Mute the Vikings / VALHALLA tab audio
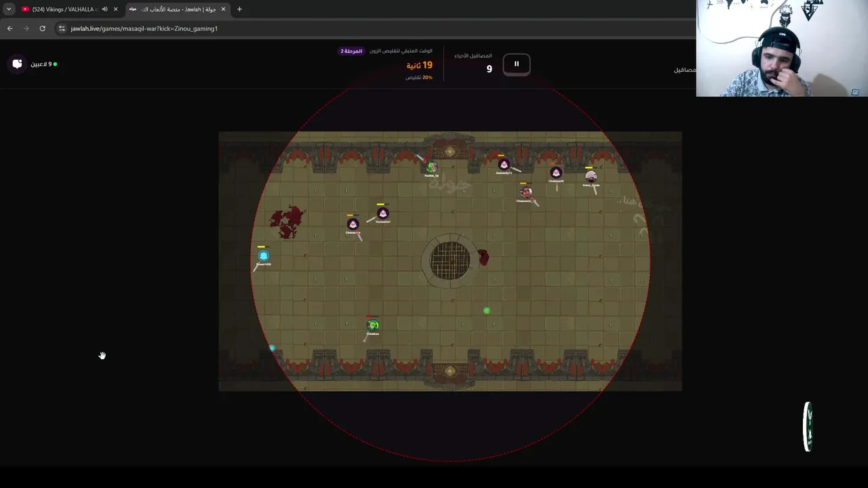This screenshot has height=488, width=868. [104, 9]
